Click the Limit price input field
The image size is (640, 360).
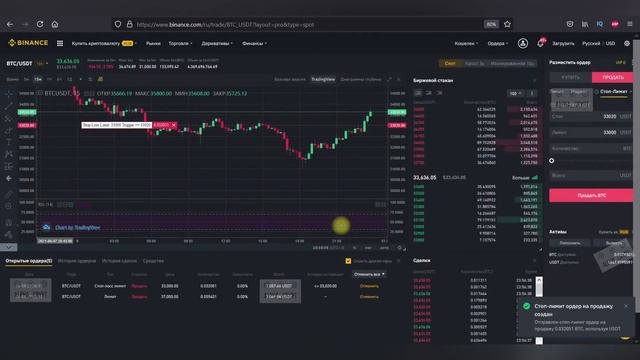[x=591, y=133]
